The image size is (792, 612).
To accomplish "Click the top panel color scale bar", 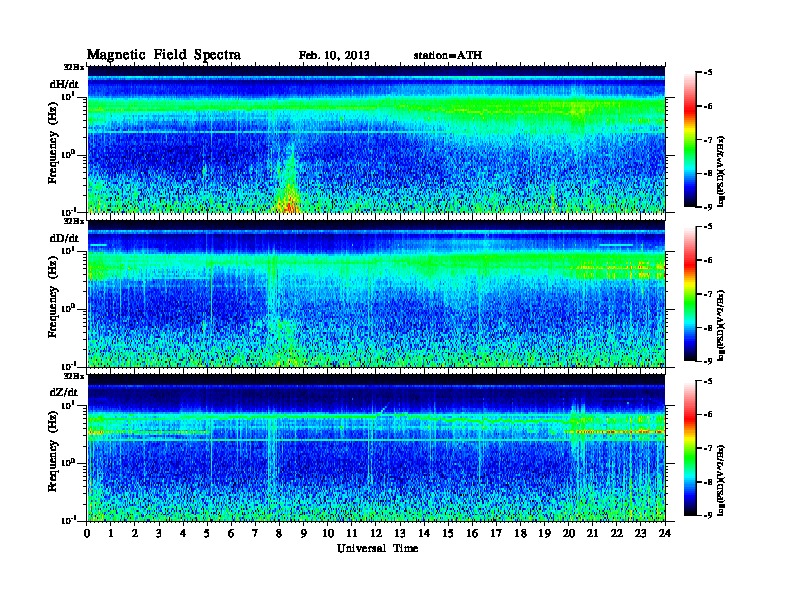I will (x=690, y=139).
